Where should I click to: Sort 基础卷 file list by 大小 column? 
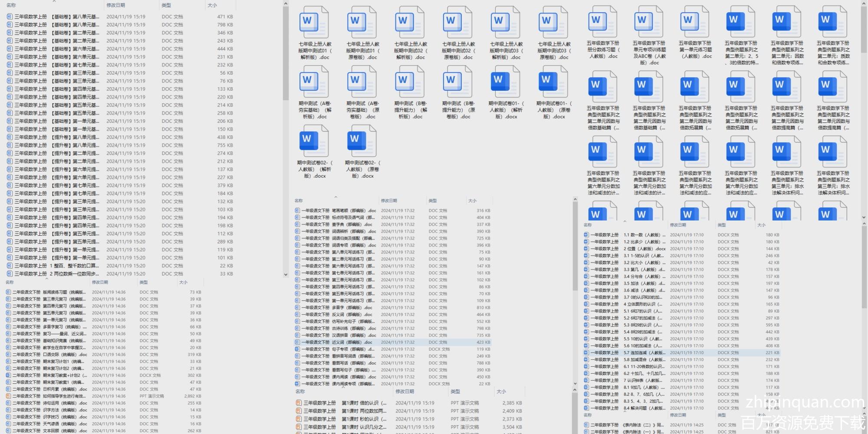click(212, 5)
